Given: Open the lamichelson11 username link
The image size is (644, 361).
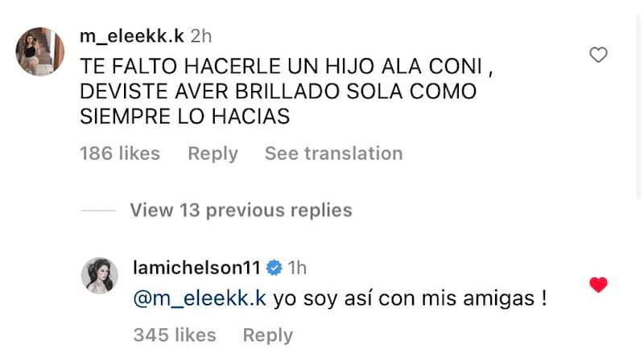Looking at the screenshot, I should click(x=197, y=268).
